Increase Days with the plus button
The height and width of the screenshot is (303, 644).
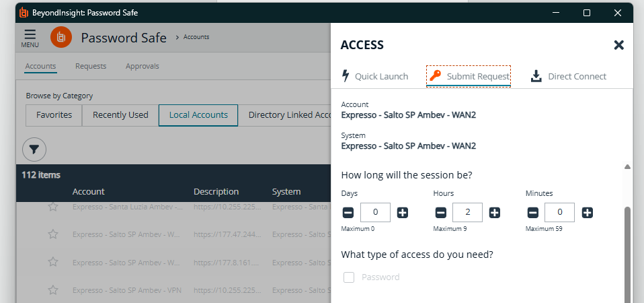[x=403, y=213]
